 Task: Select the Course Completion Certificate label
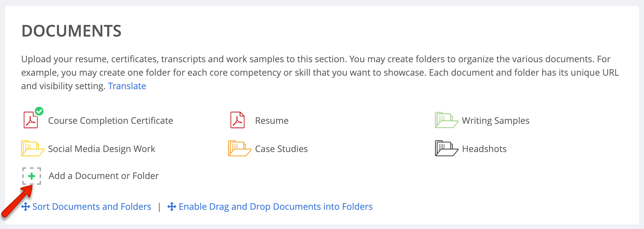[x=110, y=121]
